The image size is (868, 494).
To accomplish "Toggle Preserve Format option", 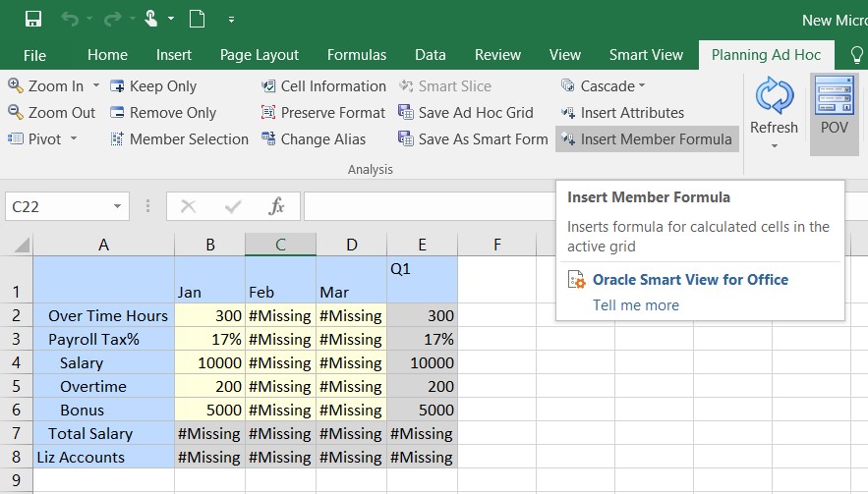I will pyautogui.click(x=323, y=113).
